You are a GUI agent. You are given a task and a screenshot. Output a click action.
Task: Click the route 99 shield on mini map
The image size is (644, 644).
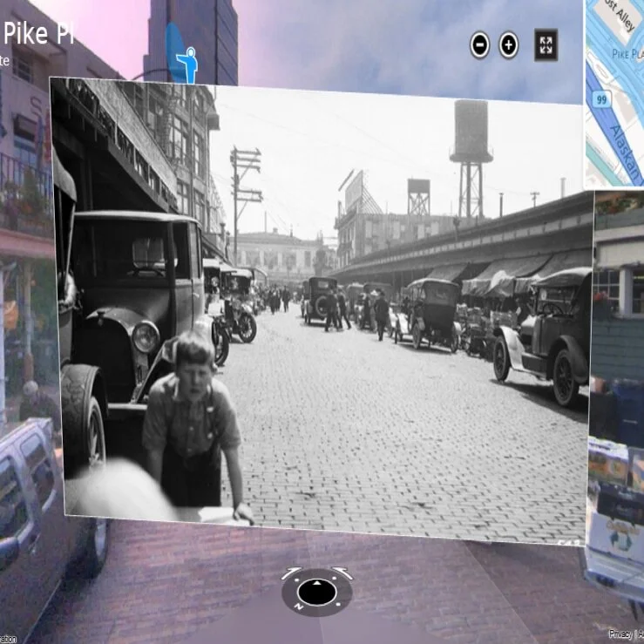coord(601,99)
